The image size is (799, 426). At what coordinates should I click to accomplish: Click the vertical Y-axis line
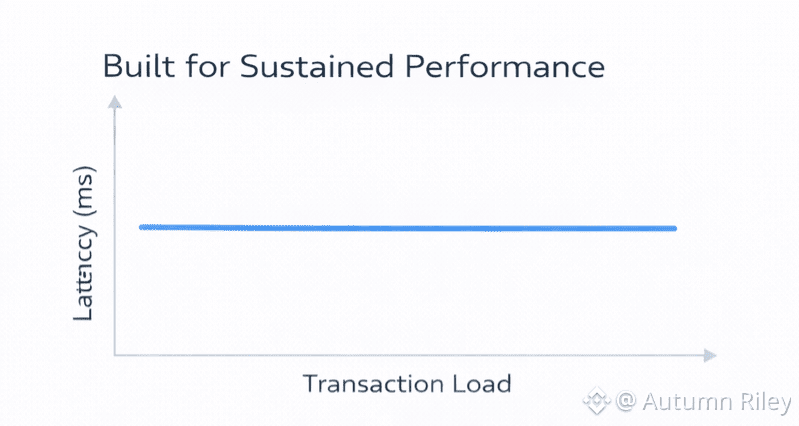tap(115, 230)
